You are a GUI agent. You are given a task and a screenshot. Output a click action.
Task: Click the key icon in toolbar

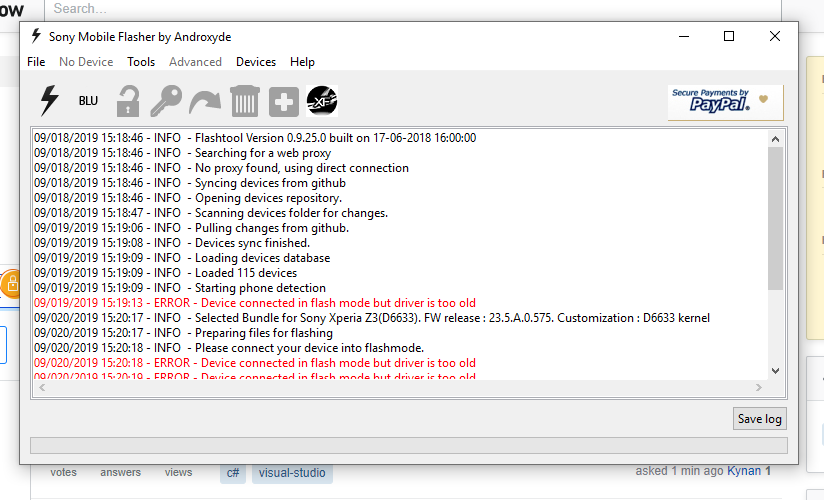click(x=166, y=101)
